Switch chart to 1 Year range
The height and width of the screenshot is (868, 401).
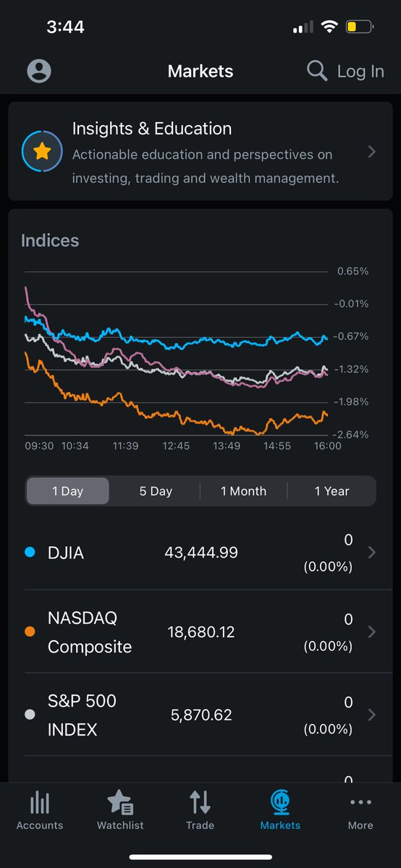click(x=332, y=491)
